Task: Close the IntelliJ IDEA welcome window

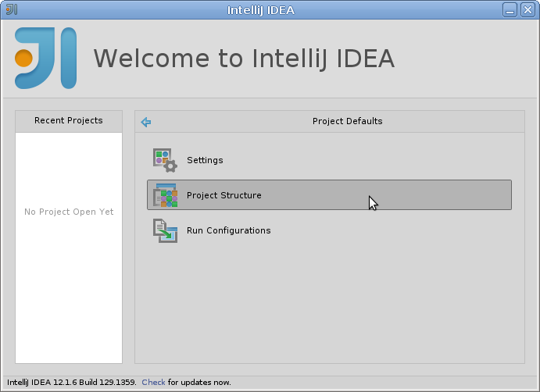Action: (527, 9)
